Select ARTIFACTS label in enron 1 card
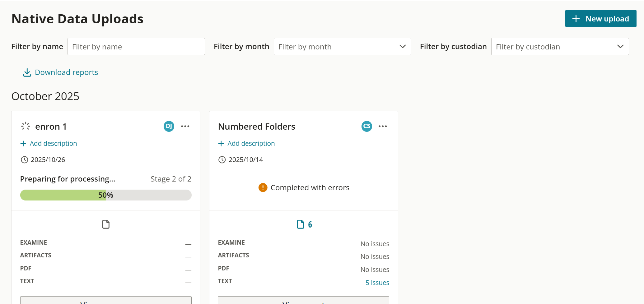This screenshot has width=644, height=304. [36, 255]
